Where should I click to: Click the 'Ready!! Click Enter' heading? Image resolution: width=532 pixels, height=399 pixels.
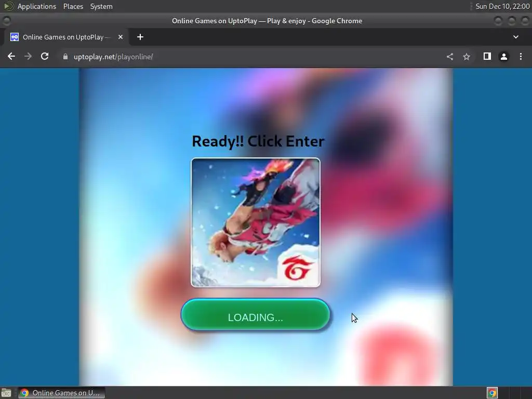tap(258, 141)
